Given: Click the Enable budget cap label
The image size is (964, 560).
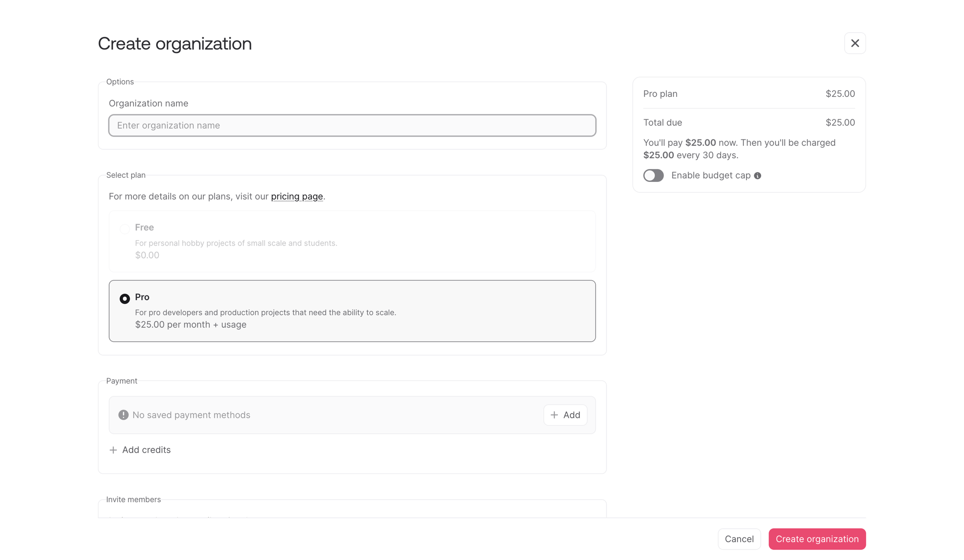Looking at the screenshot, I should tap(711, 175).
